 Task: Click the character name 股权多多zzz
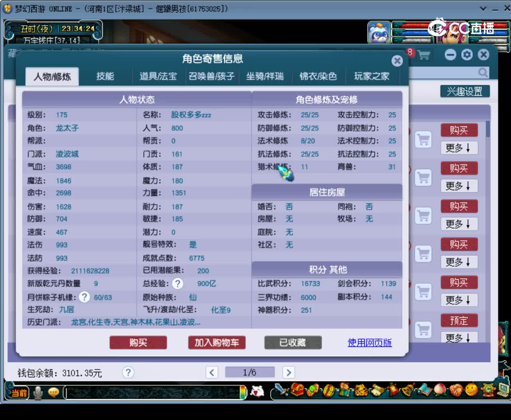tap(191, 115)
